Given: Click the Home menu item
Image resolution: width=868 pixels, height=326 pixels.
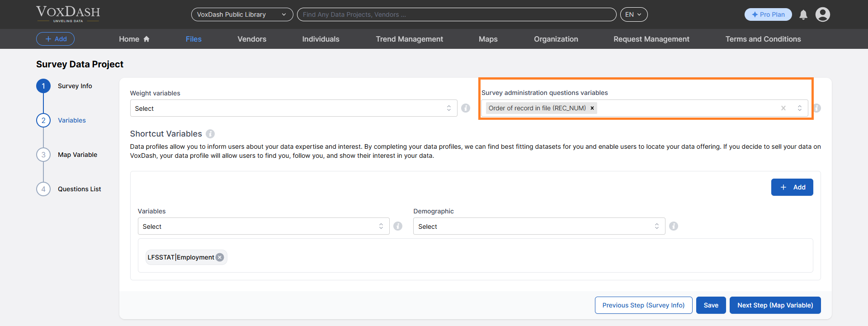Looking at the screenshot, I should pyautogui.click(x=134, y=39).
